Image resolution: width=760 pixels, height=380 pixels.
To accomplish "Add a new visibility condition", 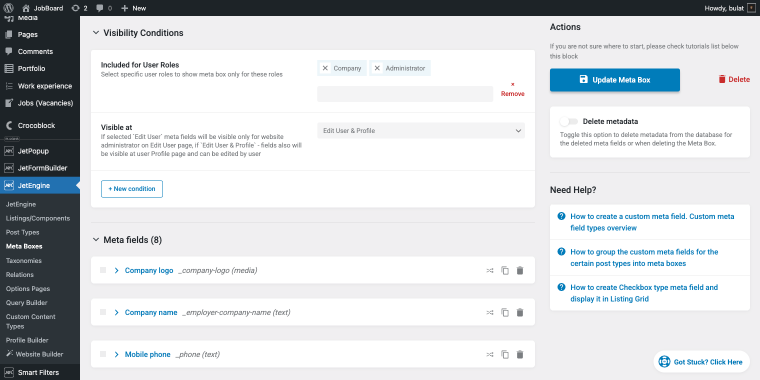I will tap(132, 189).
